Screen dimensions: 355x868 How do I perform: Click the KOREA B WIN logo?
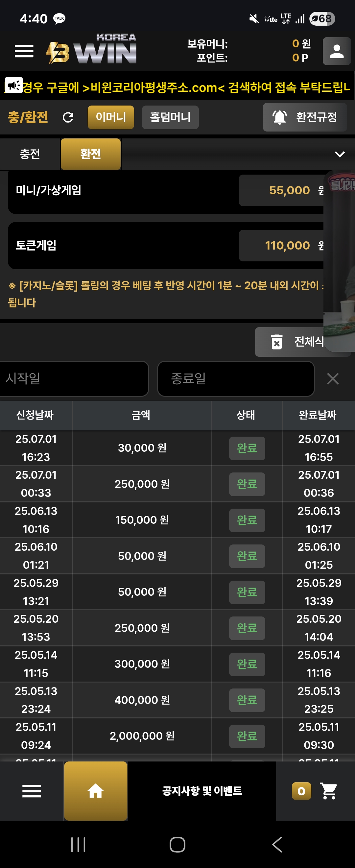91,49
